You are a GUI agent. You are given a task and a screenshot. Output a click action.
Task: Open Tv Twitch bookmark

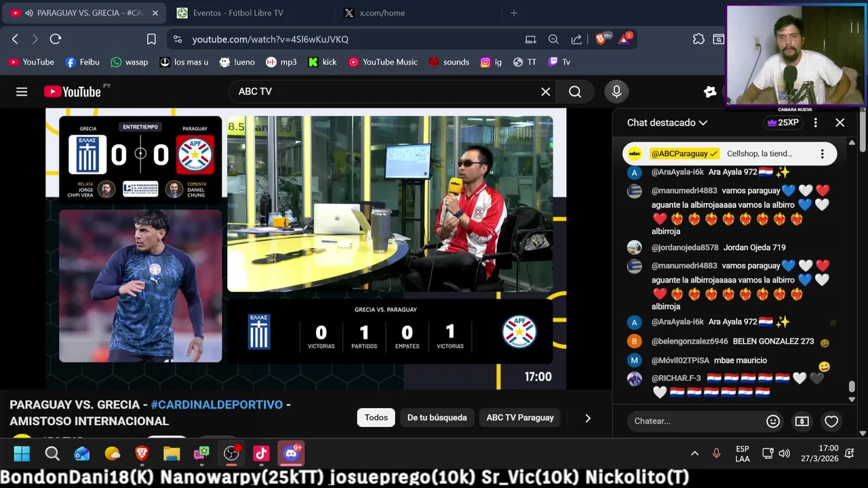click(x=559, y=62)
